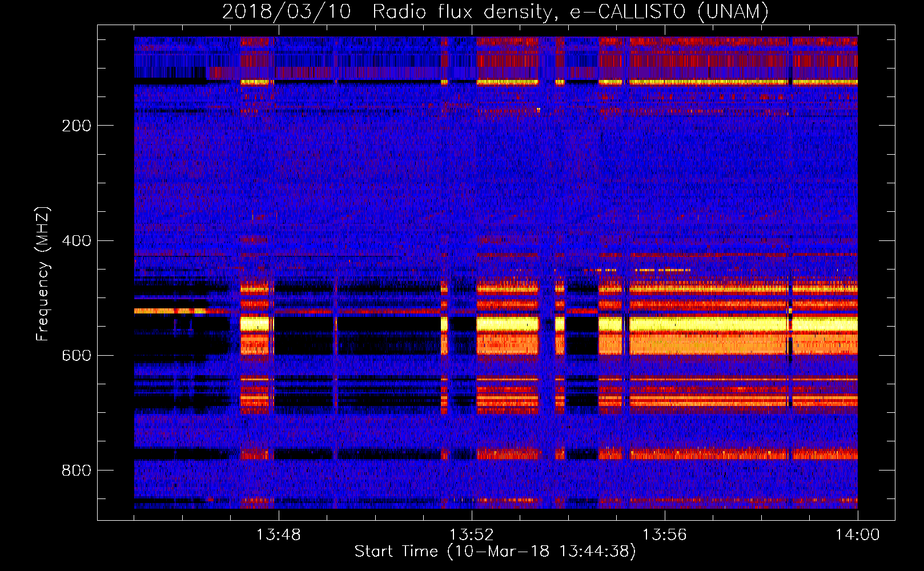Image resolution: width=924 pixels, height=571 pixels.
Task: Click the 13:52 time tick label
Action: [x=472, y=535]
